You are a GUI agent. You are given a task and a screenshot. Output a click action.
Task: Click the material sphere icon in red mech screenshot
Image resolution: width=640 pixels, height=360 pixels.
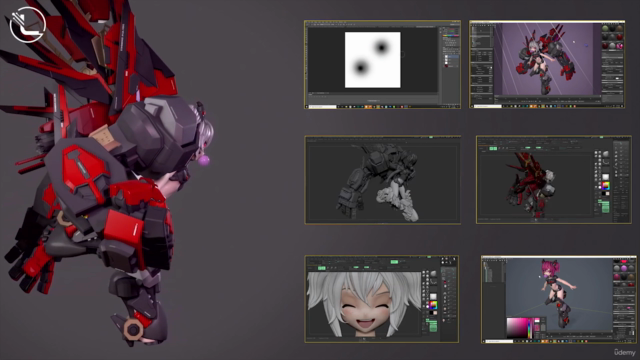(x=606, y=154)
